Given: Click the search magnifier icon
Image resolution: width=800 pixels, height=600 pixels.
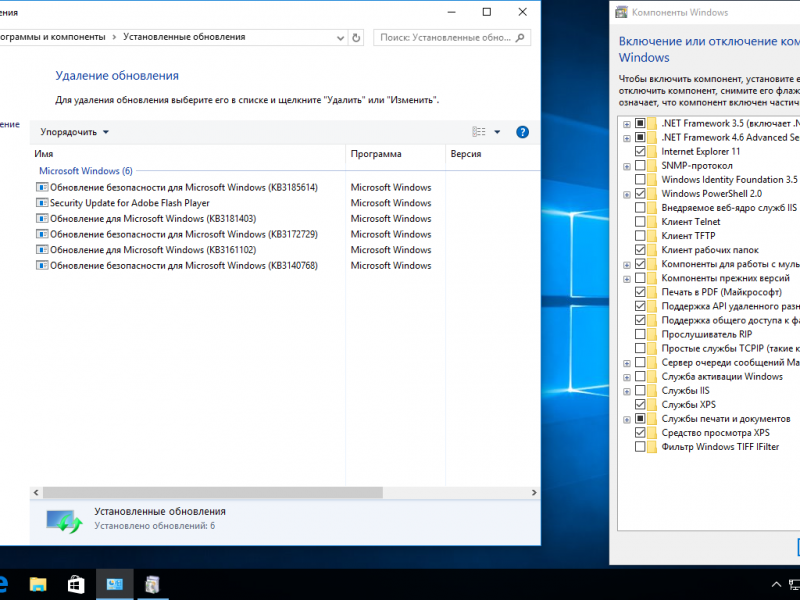Looking at the screenshot, I should pyautogui.click(x=520, y=37).
